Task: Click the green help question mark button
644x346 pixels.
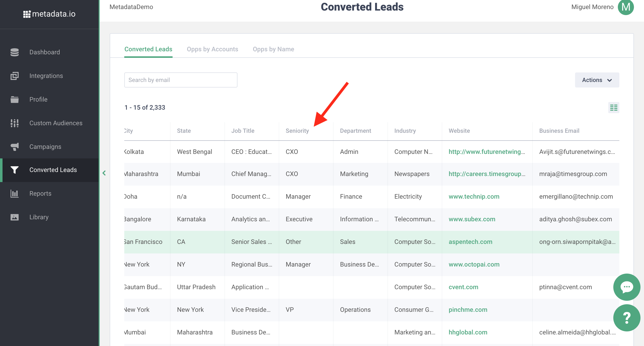Action: [626, 318]
